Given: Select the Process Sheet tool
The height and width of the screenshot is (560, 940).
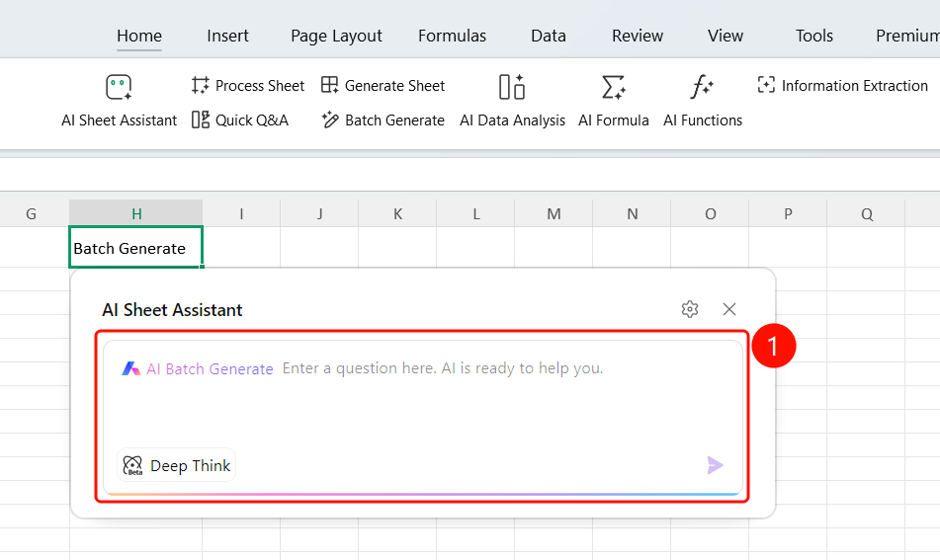Looking at the screenshot, I should tap(247, 86).
